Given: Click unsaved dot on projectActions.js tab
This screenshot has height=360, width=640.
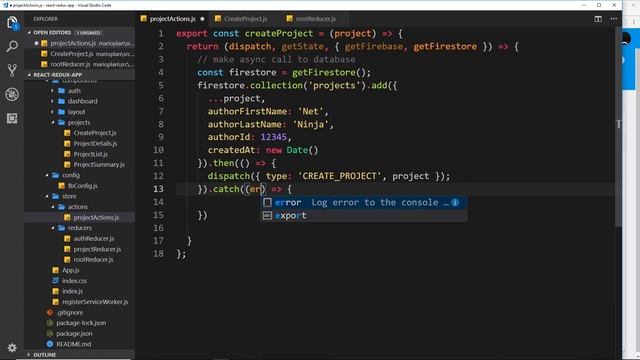Looking at the screenshot, I should pos(202,19).
